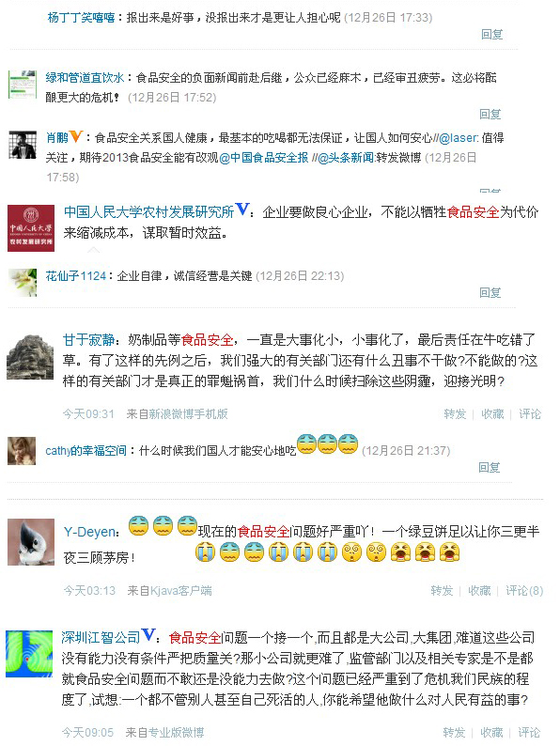
Task: Reply to 花仙子1124's comment
Action: pos(490,292)
